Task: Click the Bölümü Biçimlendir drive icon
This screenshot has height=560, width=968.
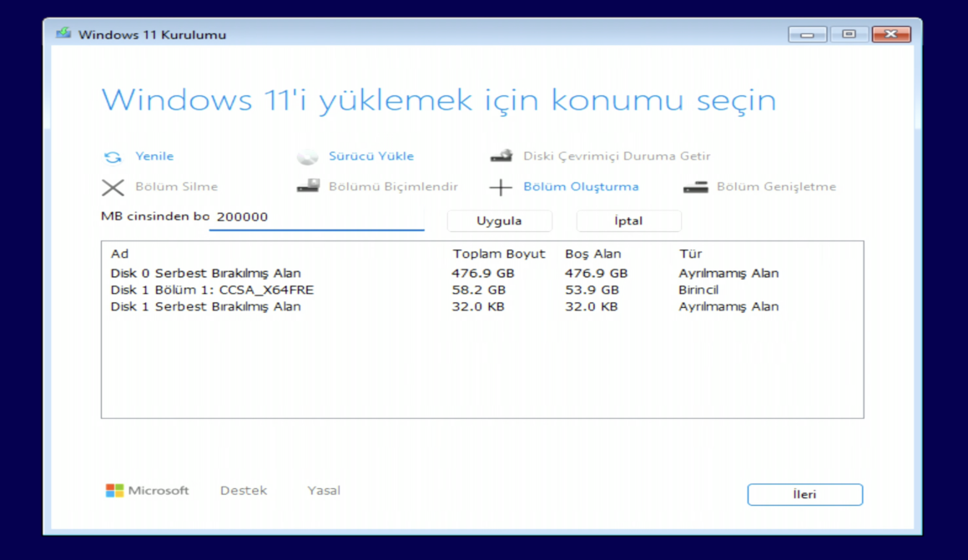Action: click(x=308, y=186)
